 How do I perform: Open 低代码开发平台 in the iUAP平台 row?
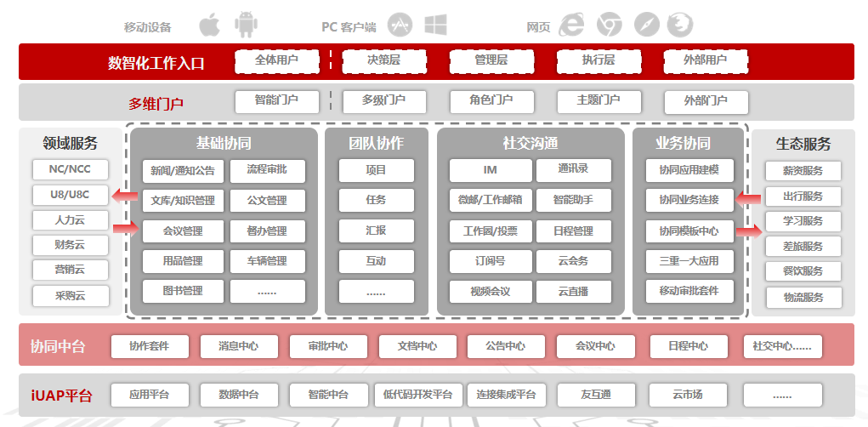pos(418,395)
